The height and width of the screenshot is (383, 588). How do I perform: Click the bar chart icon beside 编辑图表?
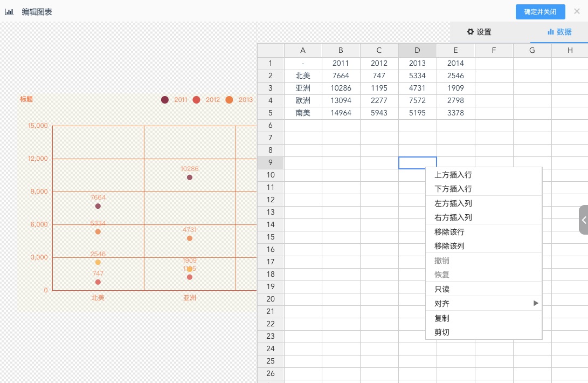tap(9, 11)
